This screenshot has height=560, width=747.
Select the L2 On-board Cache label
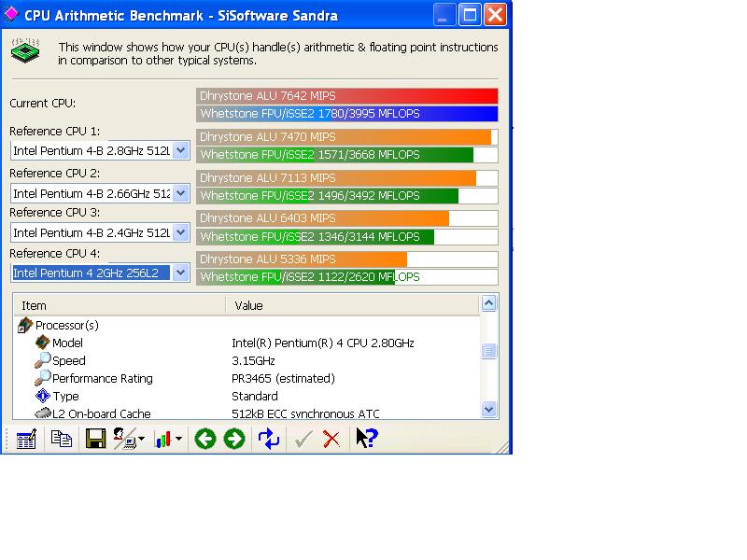click(102, 413)
